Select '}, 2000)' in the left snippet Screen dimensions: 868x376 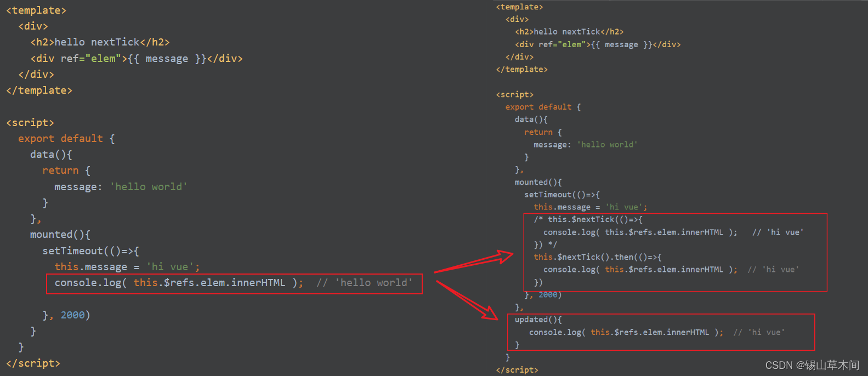click(x=66, y=315)
